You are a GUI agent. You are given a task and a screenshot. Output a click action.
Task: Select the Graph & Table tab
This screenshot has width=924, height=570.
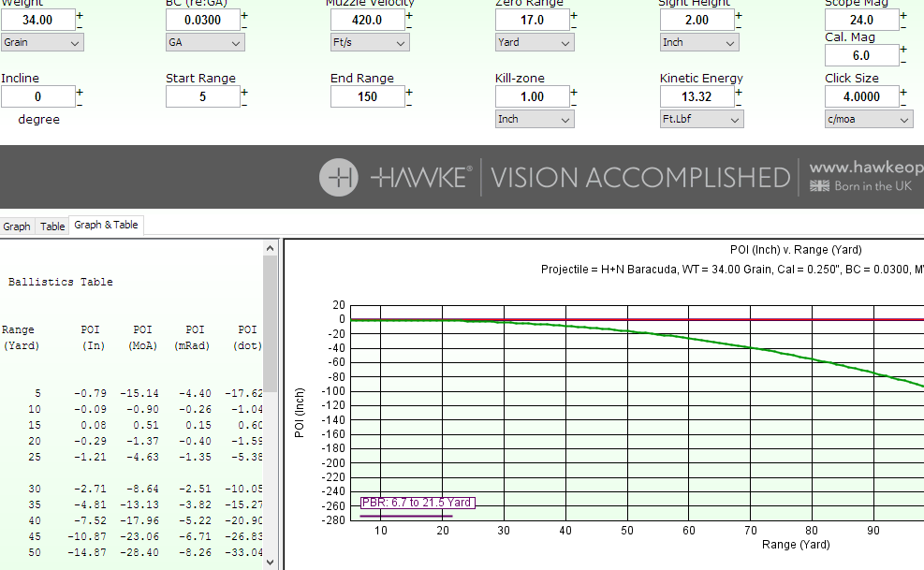[106, 225]
